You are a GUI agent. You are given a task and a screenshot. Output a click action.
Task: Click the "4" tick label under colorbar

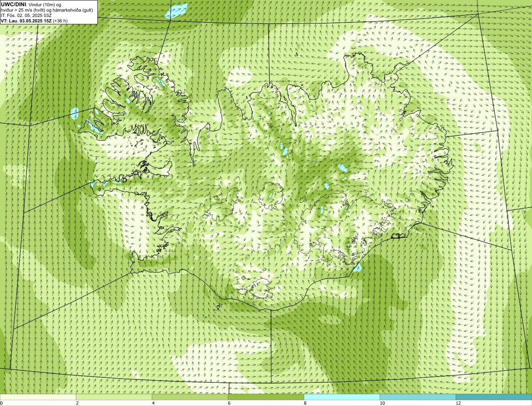coord(153,403)
